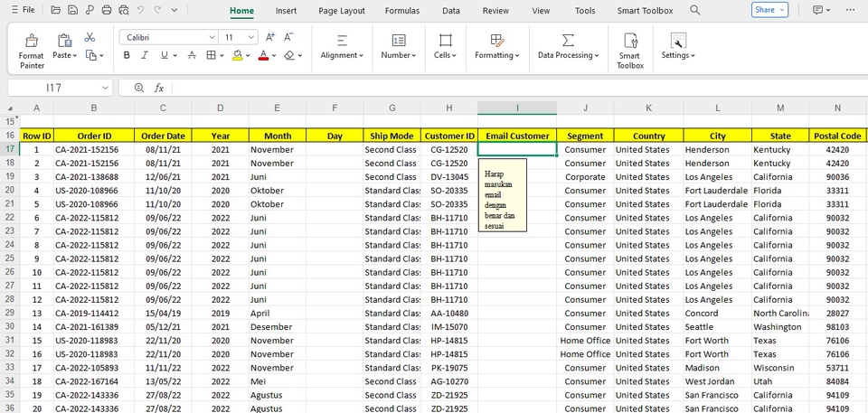Increase font size with A+ icon
The width and height of the screenshot is (868, 413).
click(270, 37)
